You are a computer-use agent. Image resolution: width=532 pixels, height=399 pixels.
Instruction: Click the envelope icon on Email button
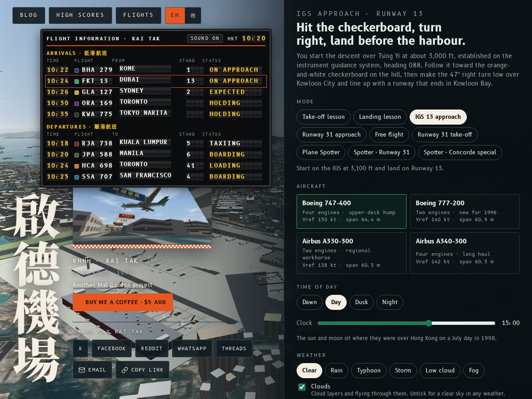82,370
